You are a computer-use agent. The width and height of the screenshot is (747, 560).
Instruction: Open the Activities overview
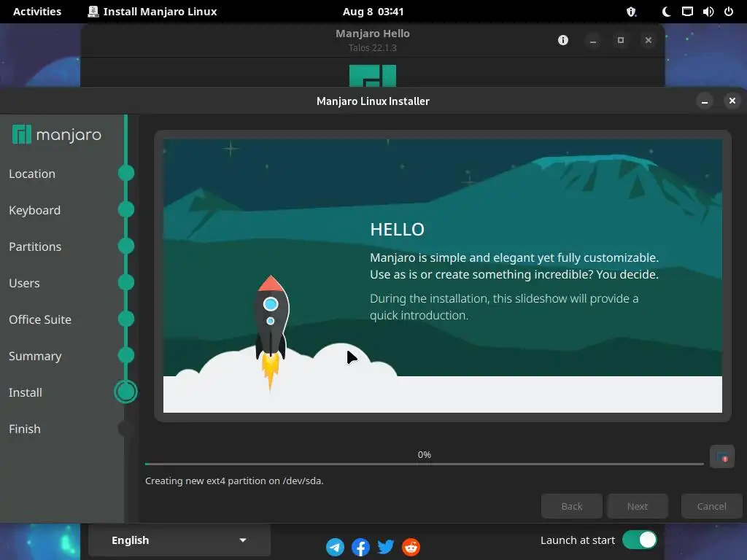[37, 12]
